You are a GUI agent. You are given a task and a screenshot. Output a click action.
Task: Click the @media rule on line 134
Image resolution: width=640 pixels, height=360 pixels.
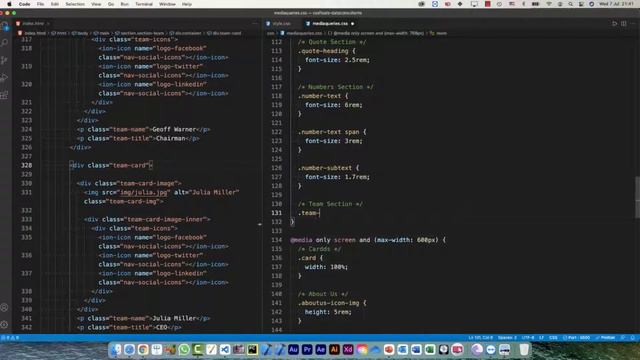coord(368,240)
